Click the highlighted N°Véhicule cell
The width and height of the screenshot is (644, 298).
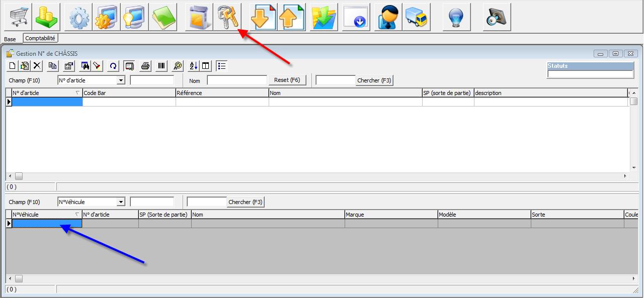click(x=47, y=224)
